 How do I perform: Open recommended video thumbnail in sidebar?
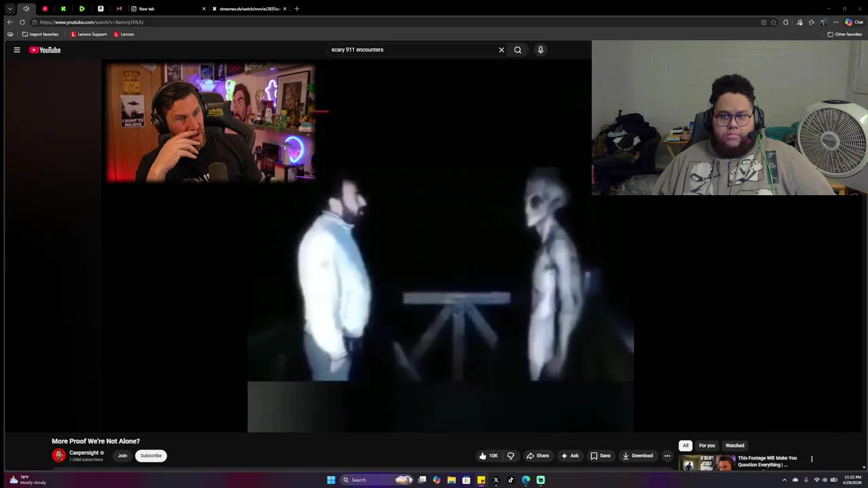[707, 462]
